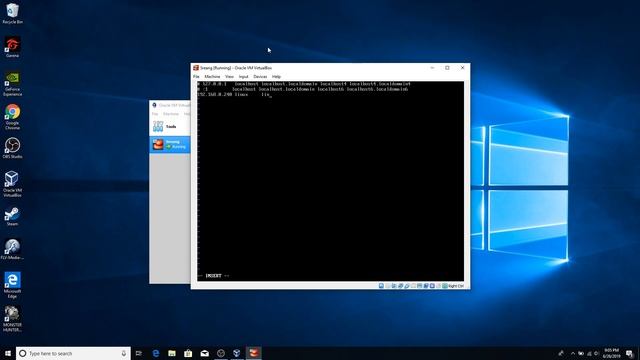This screenshot has width=640, height=360.
Task: Switch to the running VM taskbar button
Action: 253,353
